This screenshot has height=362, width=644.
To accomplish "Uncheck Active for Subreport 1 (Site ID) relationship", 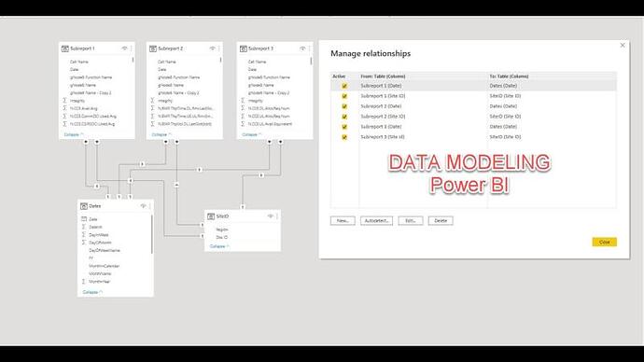I will coord(344,96).
